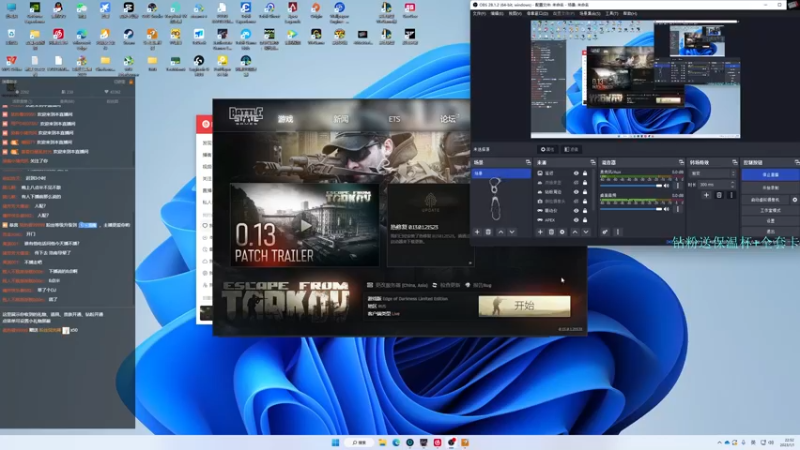Open Microsoft Edge from the taskbar
Viewport: 800px width, 450px height.
pos(396,442)
